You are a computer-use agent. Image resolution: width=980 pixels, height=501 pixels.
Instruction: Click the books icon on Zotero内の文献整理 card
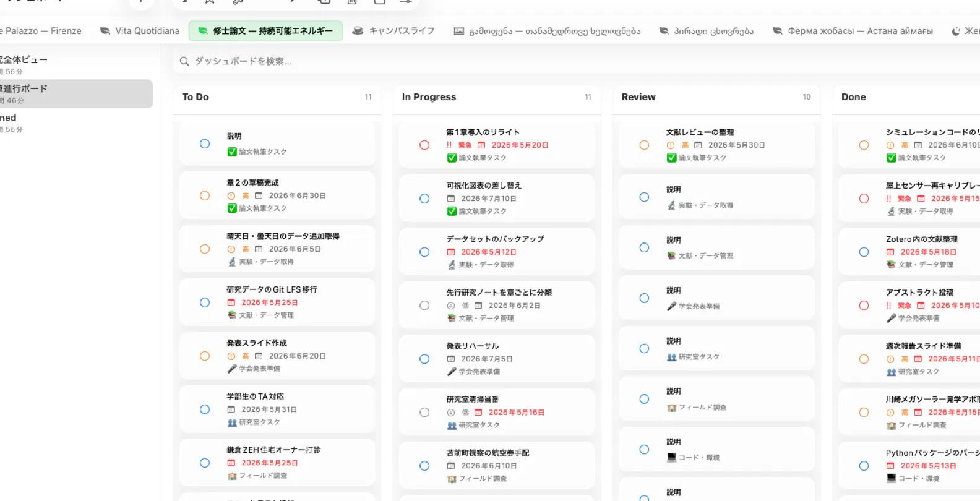click(x=891, y=265)
